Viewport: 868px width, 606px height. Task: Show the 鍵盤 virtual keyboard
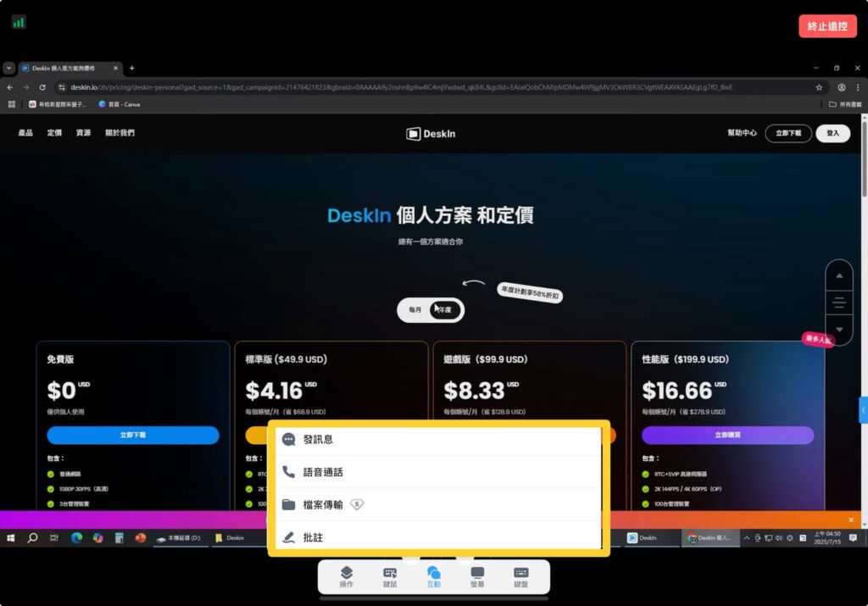point(521,576)
